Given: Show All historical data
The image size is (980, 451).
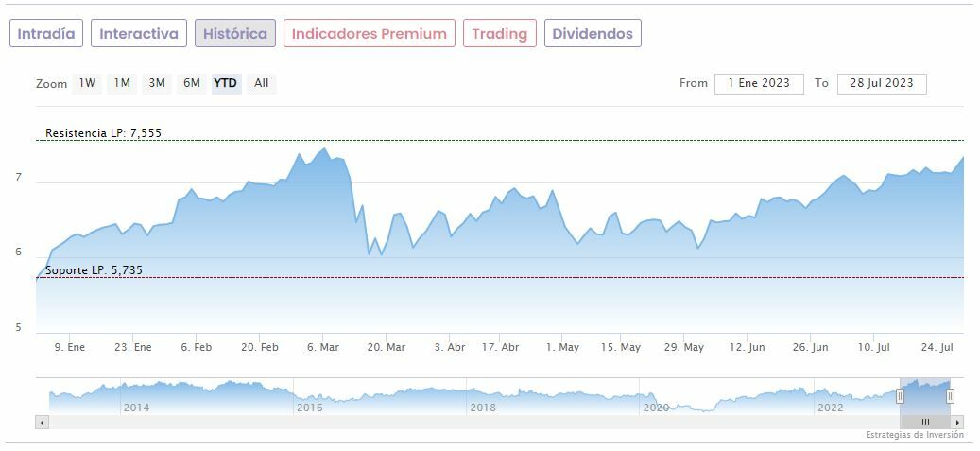Looking at the screenshot, I should coord(262,83).
